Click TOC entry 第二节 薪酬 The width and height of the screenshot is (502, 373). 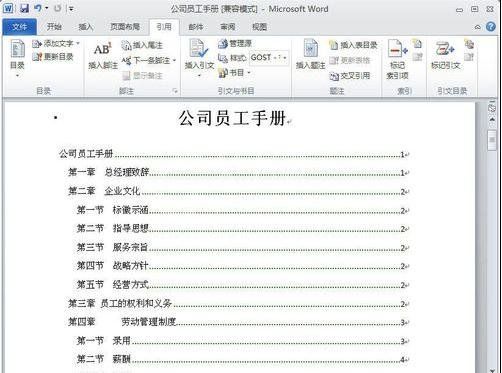(243, 359)
